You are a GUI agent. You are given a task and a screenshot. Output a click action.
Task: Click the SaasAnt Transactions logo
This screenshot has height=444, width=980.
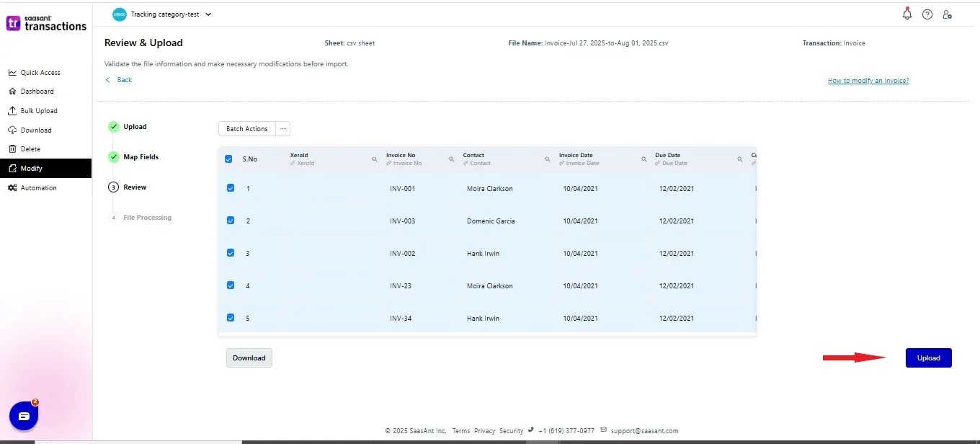[x=46, y=22]
